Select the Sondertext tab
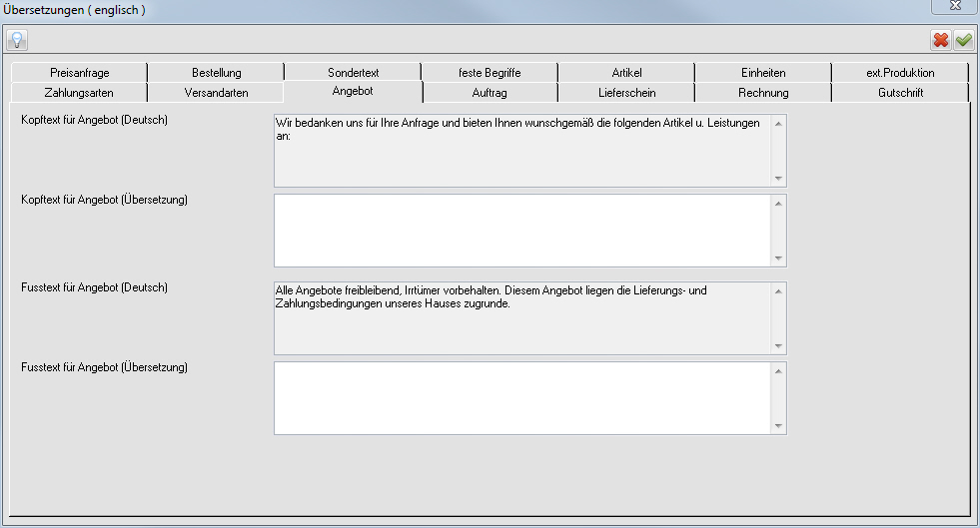980x528 pixels. coord(353,73)
